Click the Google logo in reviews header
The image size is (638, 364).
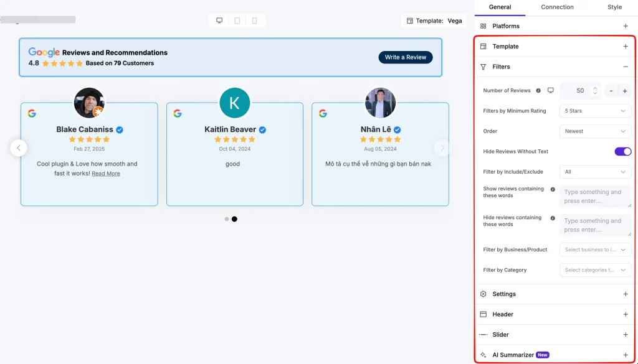coord(44,52)
